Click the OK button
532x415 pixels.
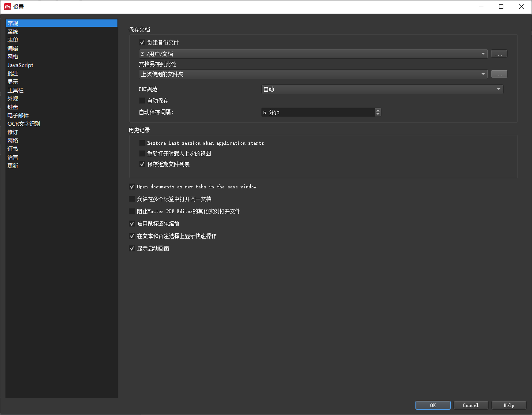pos(433,405)
